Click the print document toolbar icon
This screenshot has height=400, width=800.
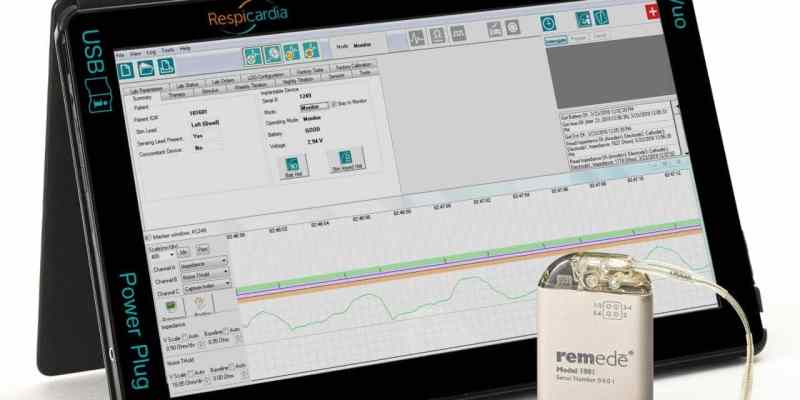(x=166, y=66)
